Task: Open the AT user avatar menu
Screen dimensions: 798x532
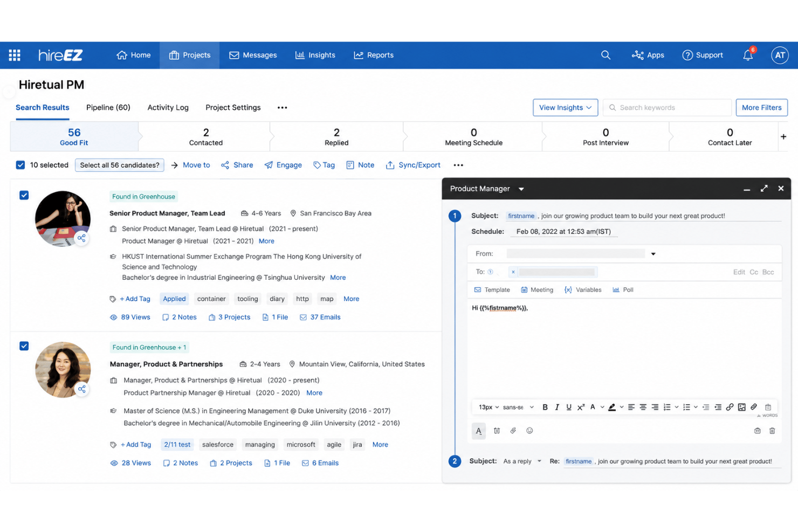Action: tap(780, 55)
